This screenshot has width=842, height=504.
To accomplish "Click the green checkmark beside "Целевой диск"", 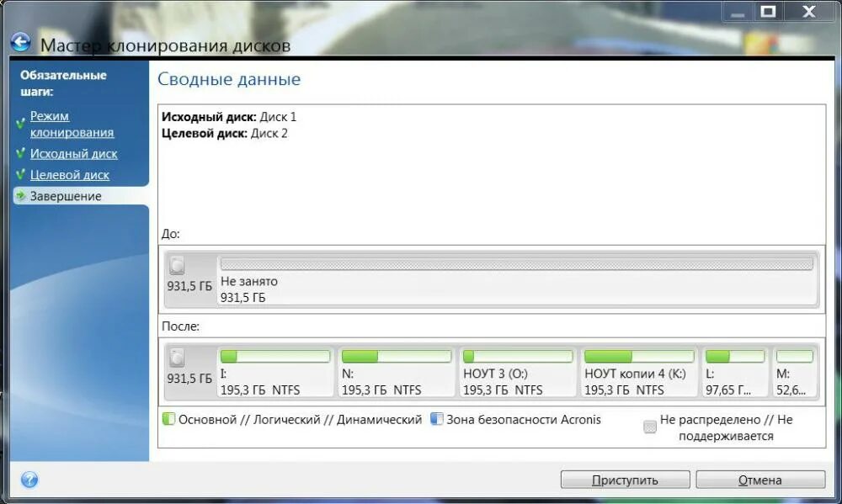I will tap(20, 175).
